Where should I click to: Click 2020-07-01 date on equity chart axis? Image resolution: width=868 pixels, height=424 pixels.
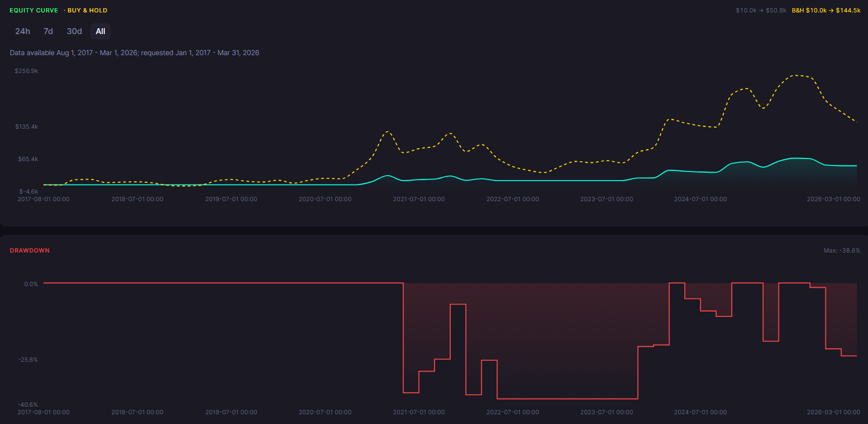point(325,199)
